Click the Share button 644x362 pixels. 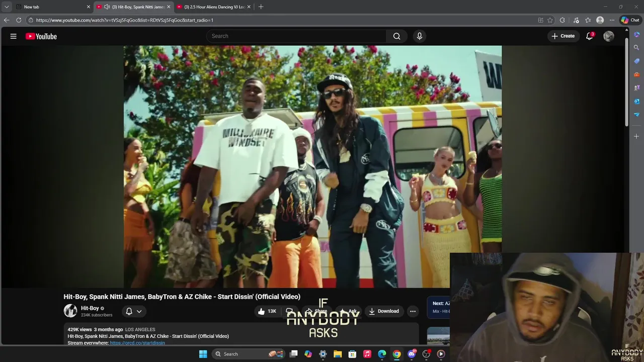316,311
